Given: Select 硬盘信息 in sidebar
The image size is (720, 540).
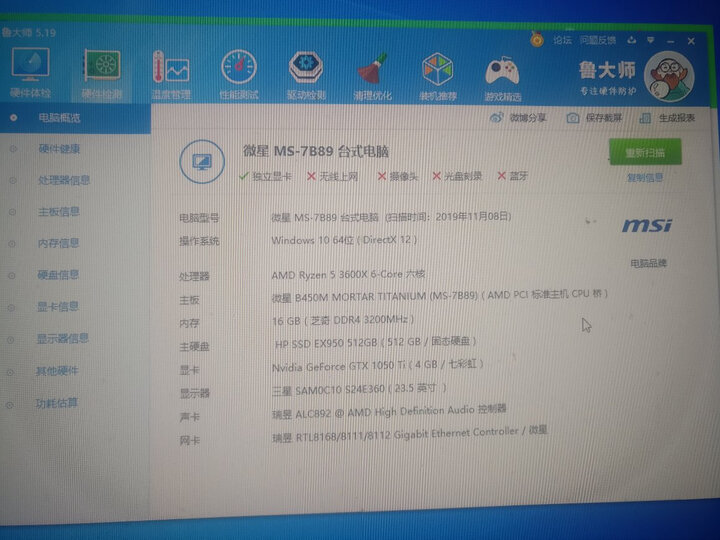Looking at the screenshot, I should pos(58,275).
